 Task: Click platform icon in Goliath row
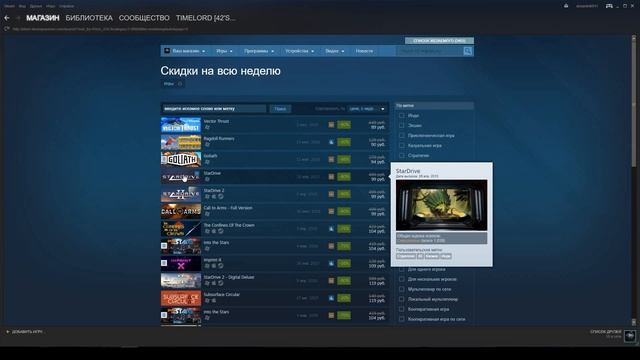pyautogui.click(x=331, y=160)
